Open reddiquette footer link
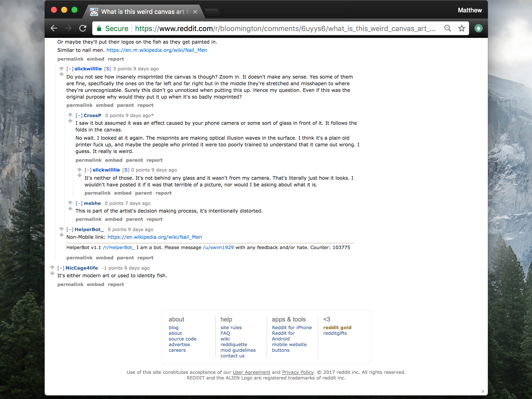This screenshot has height=399, width=532. click(234, 345)
